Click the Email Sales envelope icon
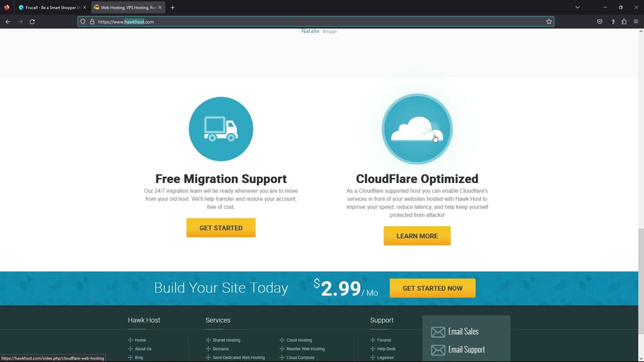 tap(438, 332)
